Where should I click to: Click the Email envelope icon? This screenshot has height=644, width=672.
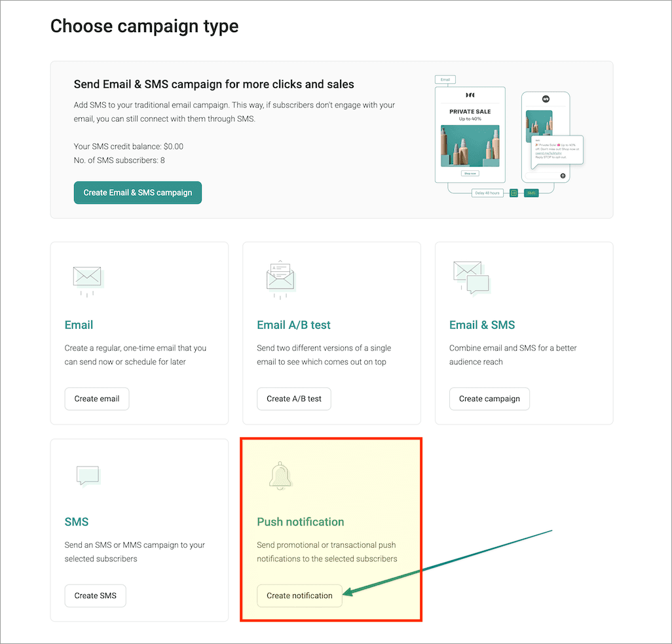coord(87,280)
